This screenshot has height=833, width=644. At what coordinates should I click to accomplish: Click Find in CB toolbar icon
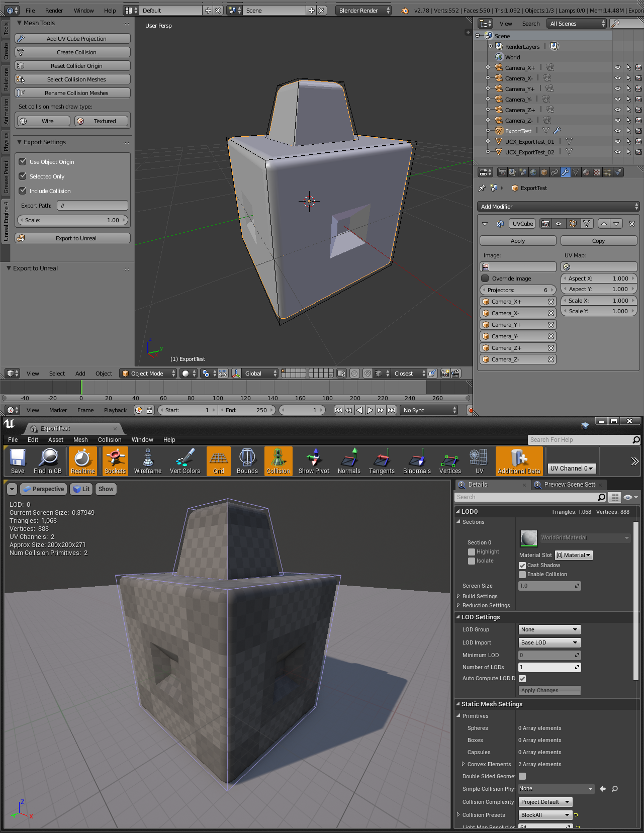click(x=48, y=461)
